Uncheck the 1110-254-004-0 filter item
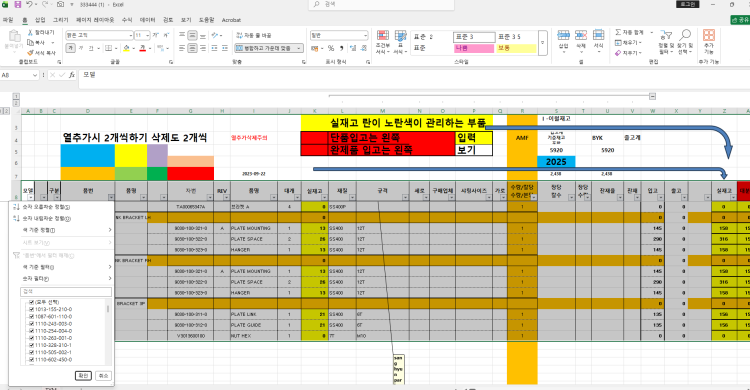 click(32, 331)
